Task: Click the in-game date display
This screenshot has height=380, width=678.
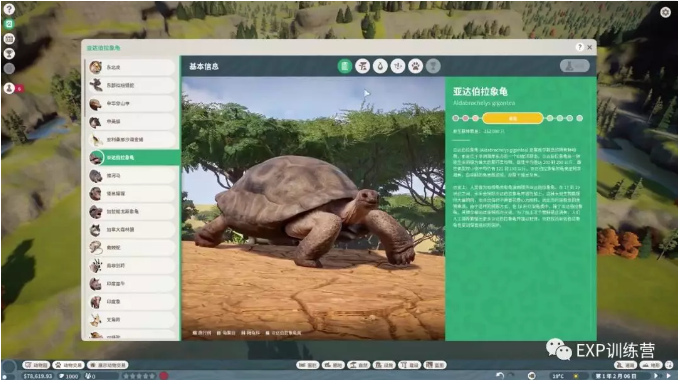Action: click(x=616, y=376)
